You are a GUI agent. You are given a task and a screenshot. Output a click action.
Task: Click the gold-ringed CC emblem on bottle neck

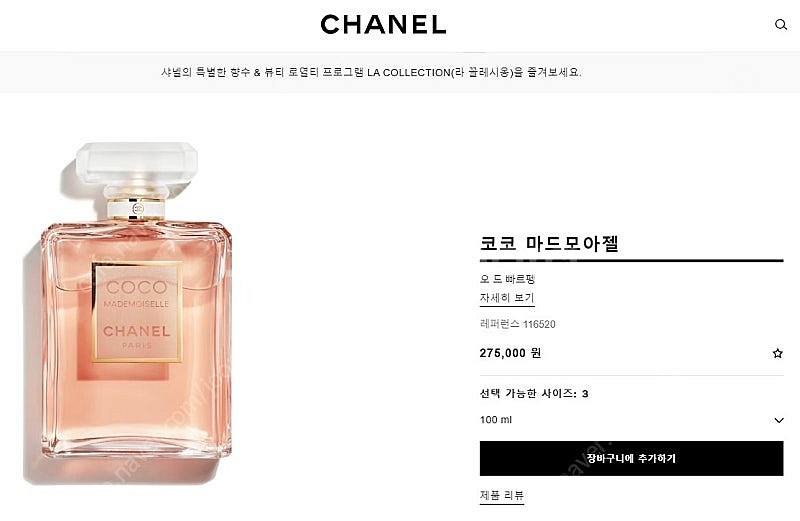click(136, 208)
